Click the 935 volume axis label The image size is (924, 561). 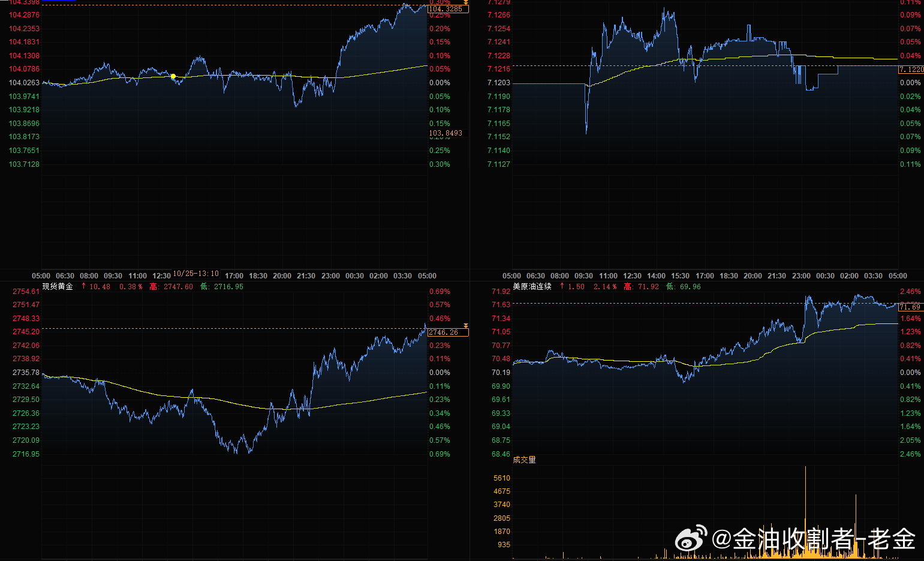[x=504, y=545]
